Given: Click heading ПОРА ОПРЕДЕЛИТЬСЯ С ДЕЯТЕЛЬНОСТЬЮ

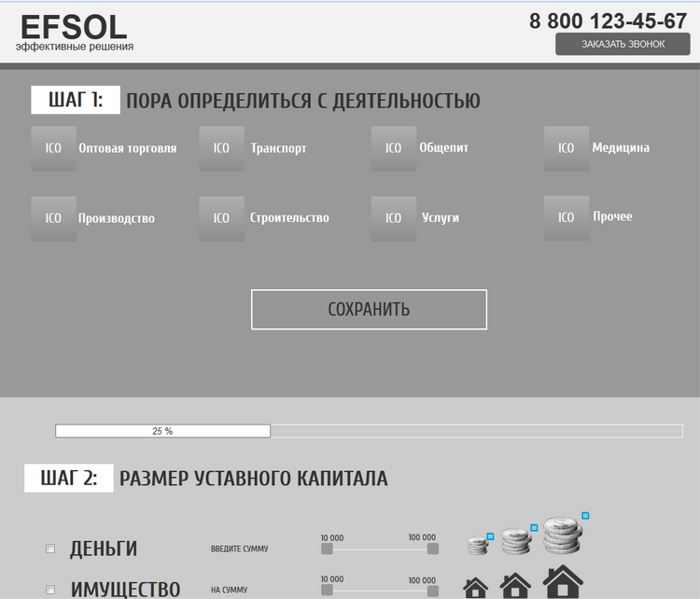Looking at the screenshot, I should point(303,101).
